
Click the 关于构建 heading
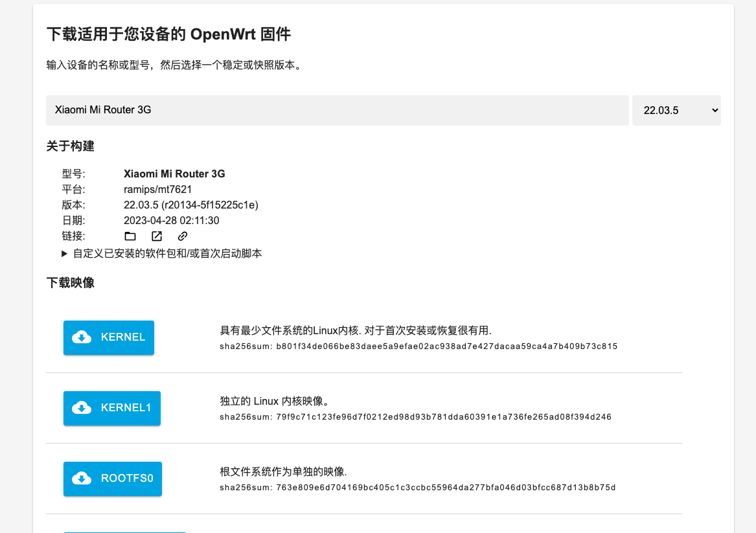click(71, 146)
